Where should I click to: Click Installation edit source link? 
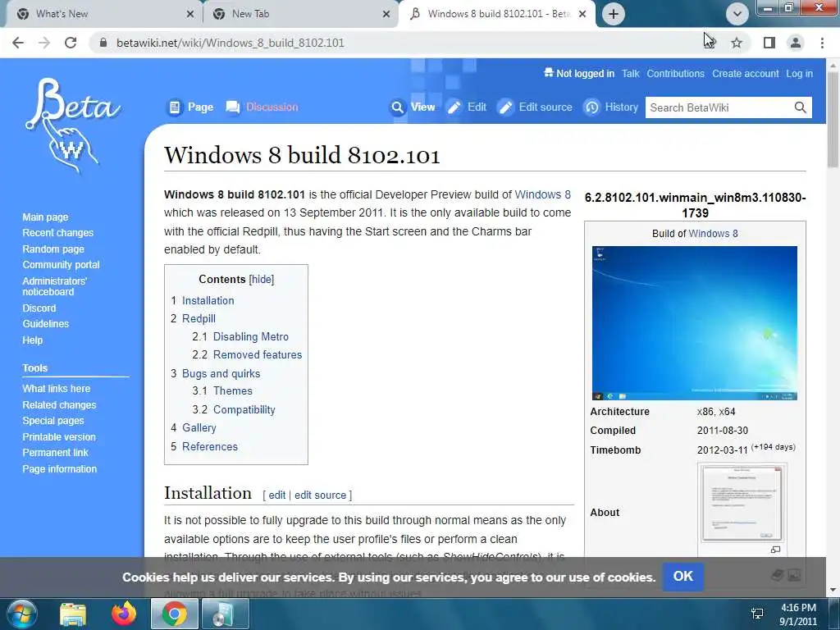click(321, 495)
